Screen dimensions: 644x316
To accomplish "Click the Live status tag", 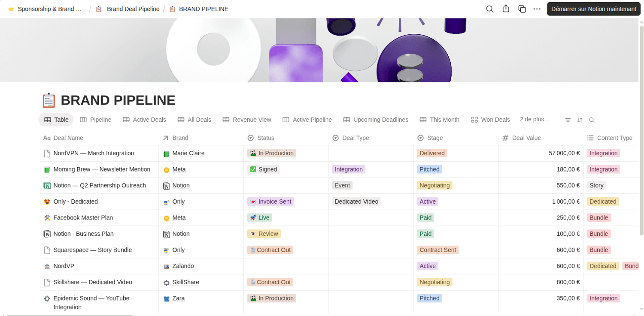I will click(259, 217).
